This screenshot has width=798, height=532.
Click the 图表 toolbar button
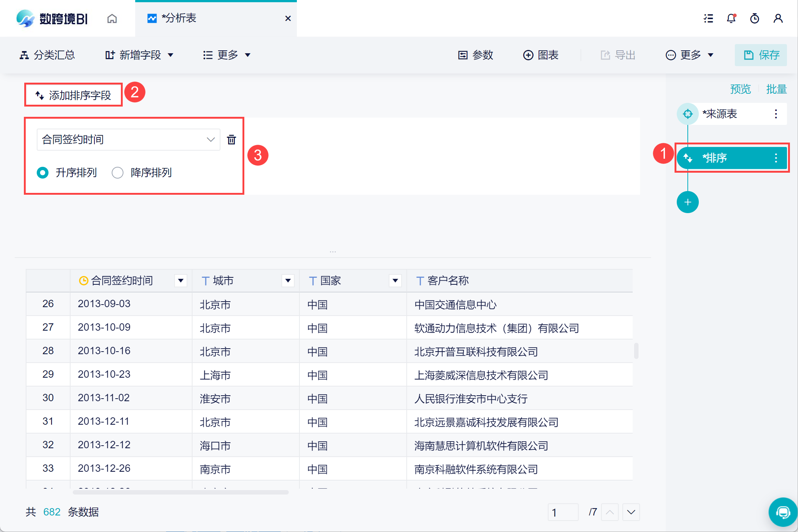[x=541, y=55]
